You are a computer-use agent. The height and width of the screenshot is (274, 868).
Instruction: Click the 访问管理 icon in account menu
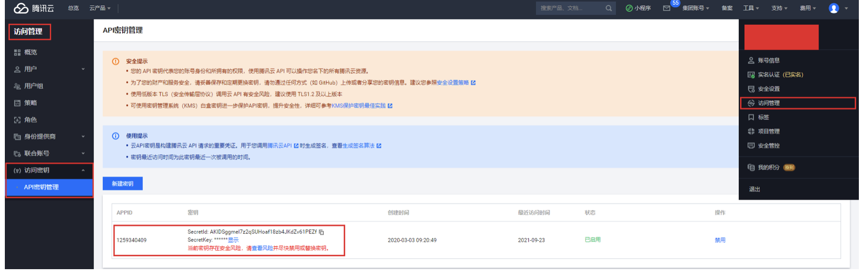751,103
